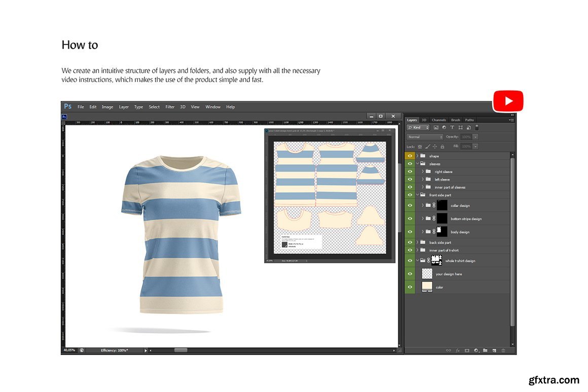Switch to the Channels tab
This screenshot has height=392, width=588.
(438, 120)
